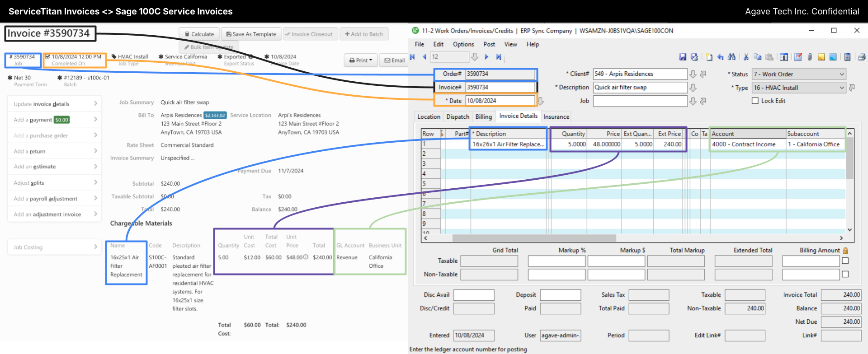Open Find using the binoculars icon

pos(731,57)
